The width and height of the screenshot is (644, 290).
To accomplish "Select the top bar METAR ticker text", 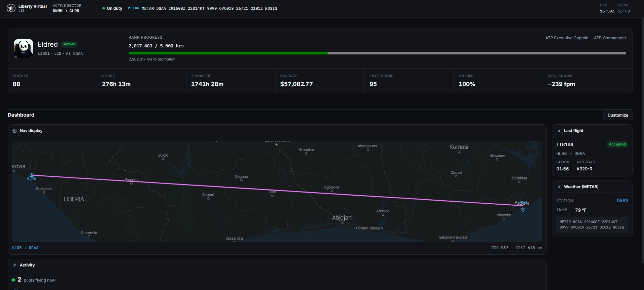I will (x=209, y=8).
